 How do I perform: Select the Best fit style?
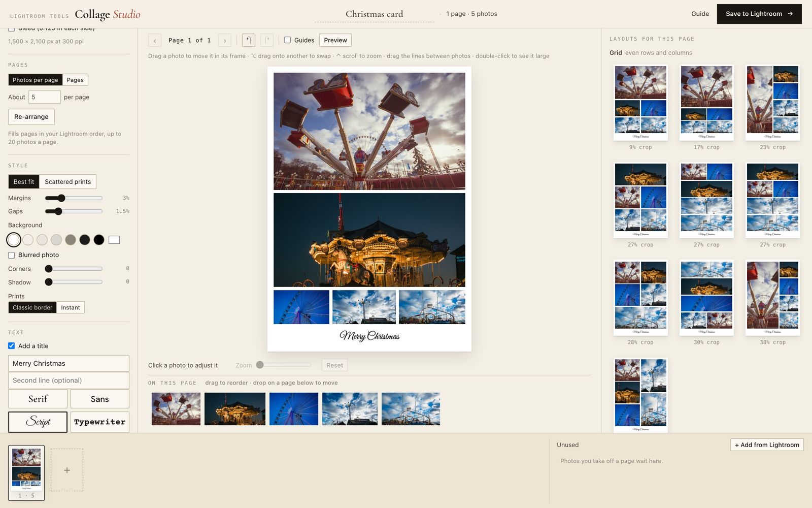click(x=24, y=182)
